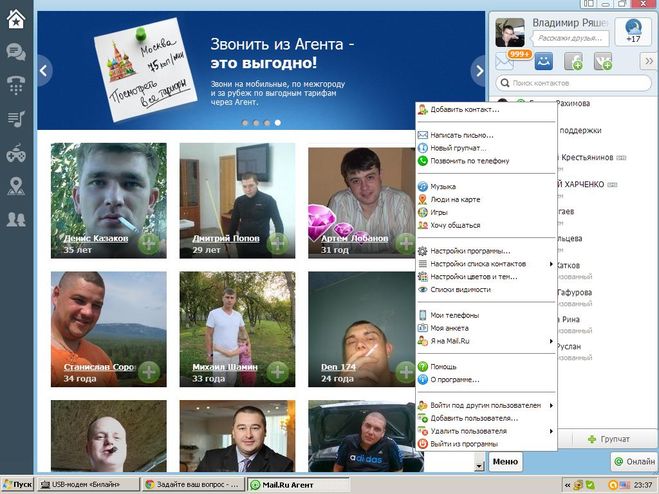This screenshot has width=659, height=494.
Task: Select the third banner pagination dot
Action: pos(267,123)
